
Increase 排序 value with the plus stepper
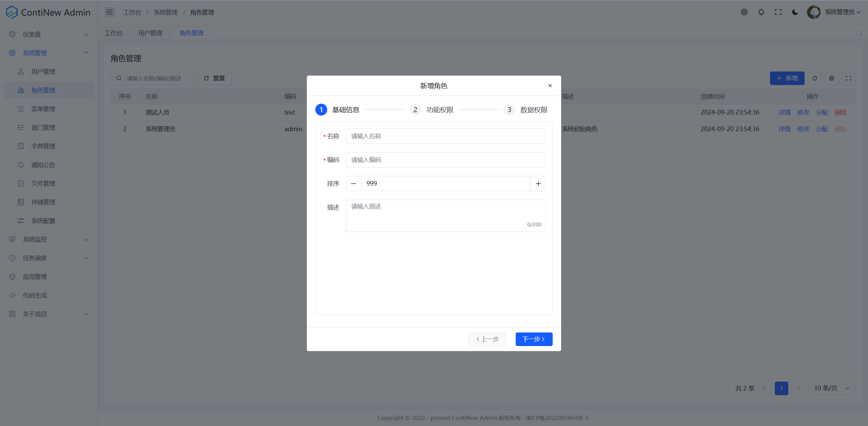coord(538,183)
